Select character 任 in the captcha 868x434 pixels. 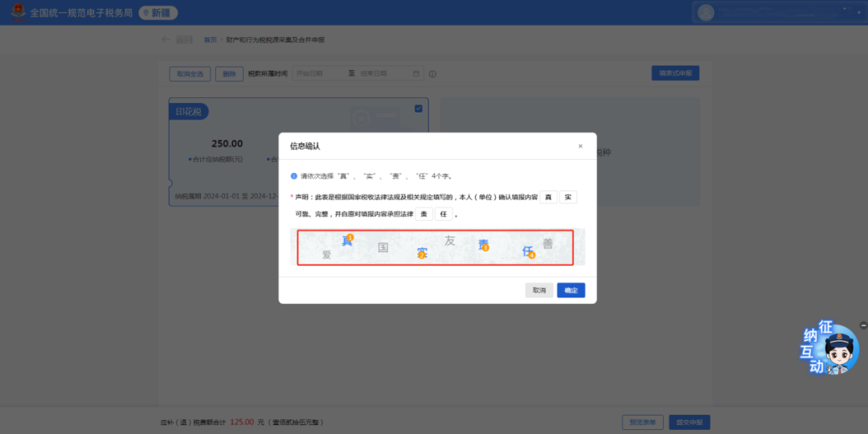coord(528,252)
